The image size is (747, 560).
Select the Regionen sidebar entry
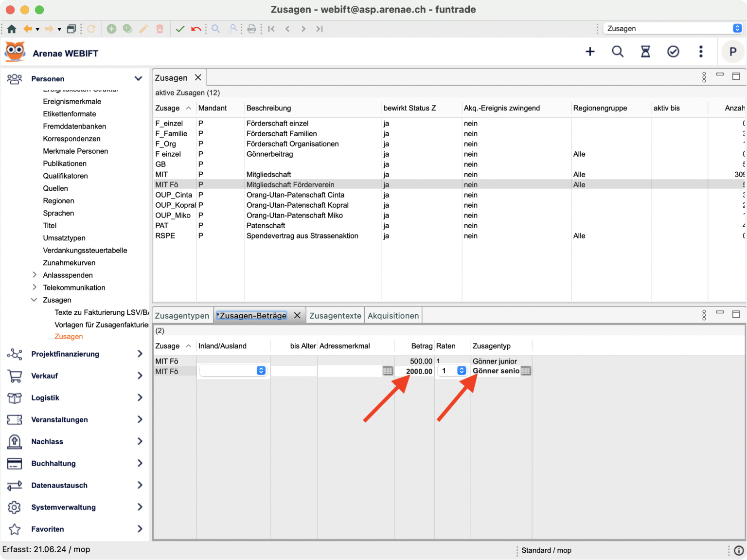pyautogui.click(x=58, y=200)
